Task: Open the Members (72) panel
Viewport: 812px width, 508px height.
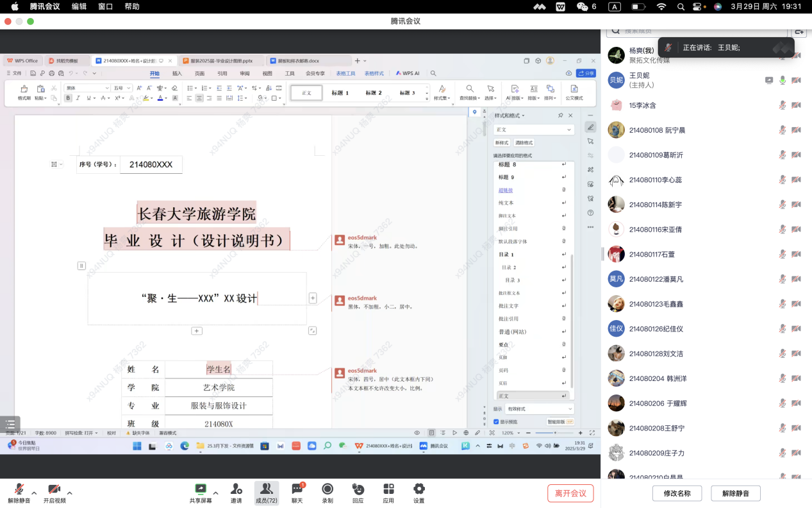Action: click(267, 493)
